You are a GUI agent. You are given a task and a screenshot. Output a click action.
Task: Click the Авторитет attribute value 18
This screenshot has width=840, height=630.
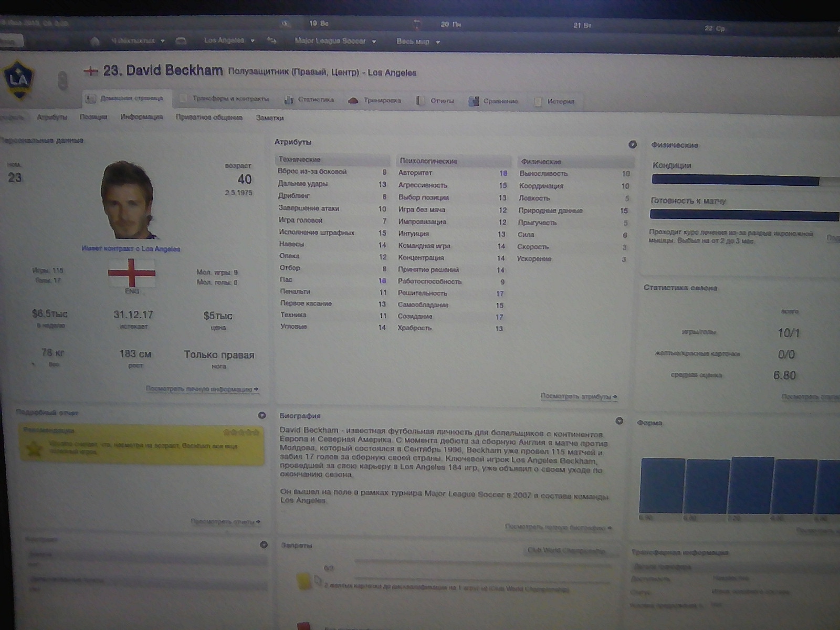503,173
